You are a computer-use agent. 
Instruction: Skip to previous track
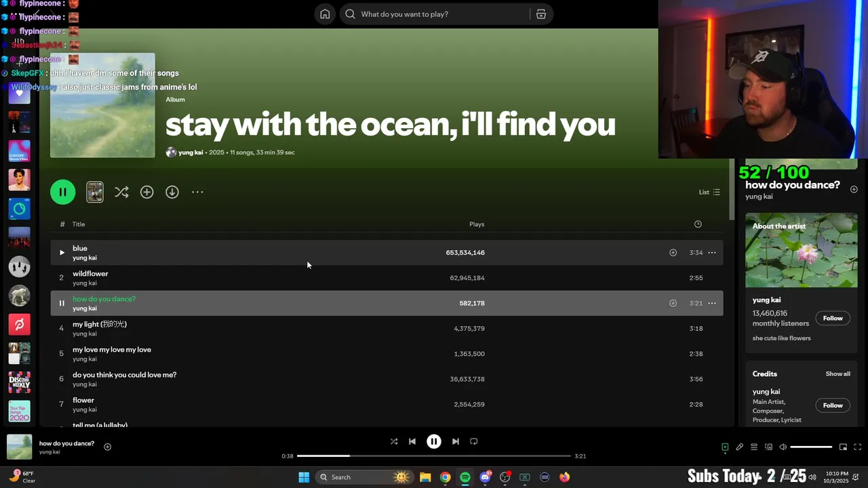pos(412,441)
